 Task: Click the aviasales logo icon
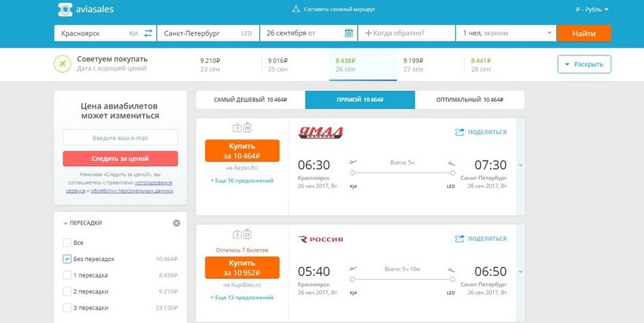pos(65,9)
